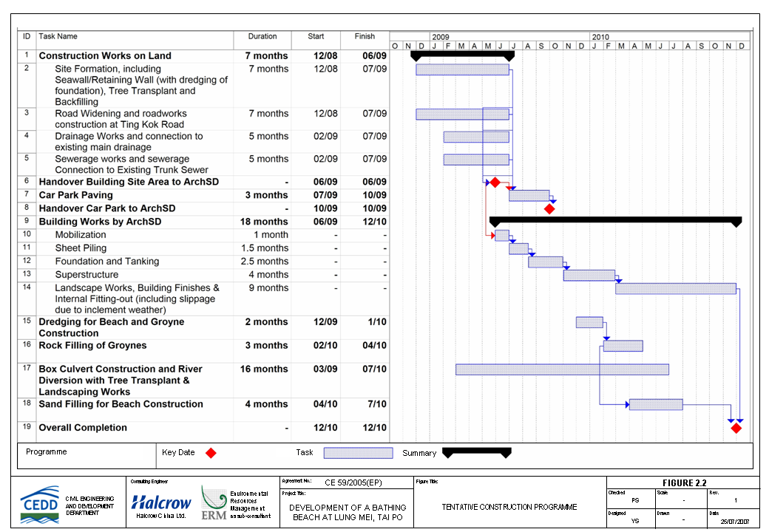
Task: Click the TENTATIVE CONSTRUCTION PROGRAMME figure title
Action: point(509,507)
